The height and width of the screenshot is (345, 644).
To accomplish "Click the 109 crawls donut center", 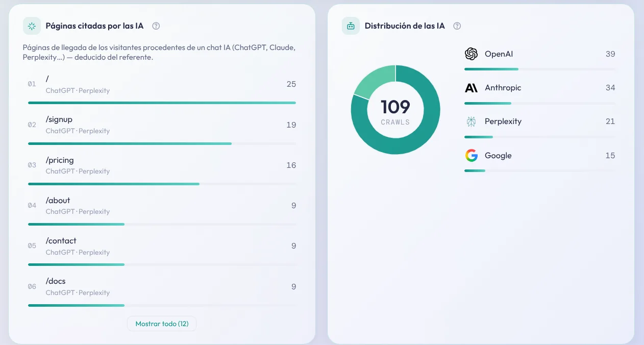I will [395, 110].
